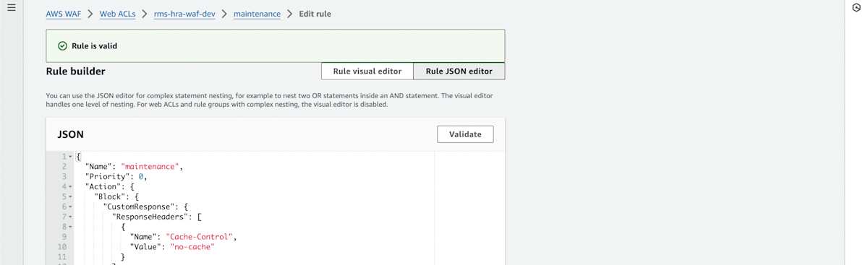Collapse the CustomResponse fold on line 6
This screenshot has width=868, height=265.
[70, 207]
